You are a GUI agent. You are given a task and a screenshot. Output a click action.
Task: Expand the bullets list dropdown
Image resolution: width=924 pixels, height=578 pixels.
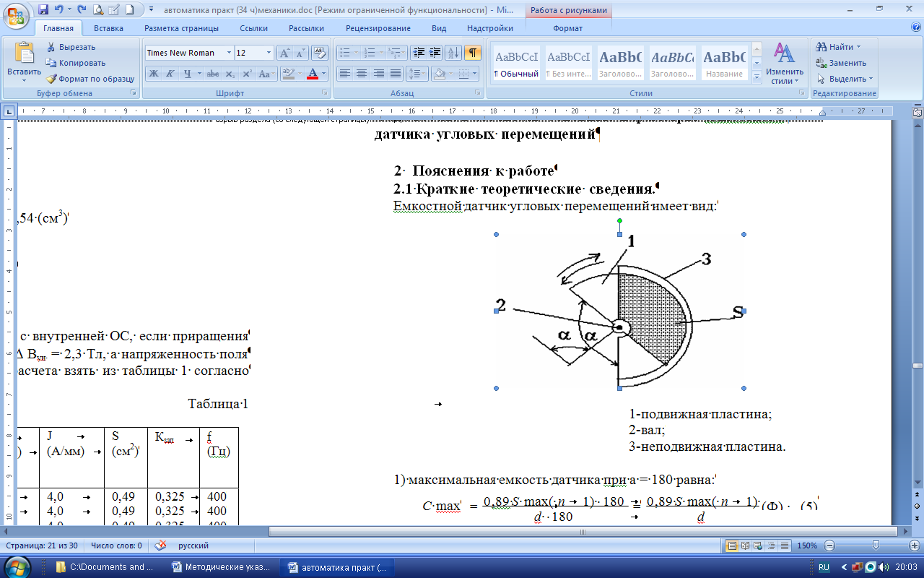point(357,53)
